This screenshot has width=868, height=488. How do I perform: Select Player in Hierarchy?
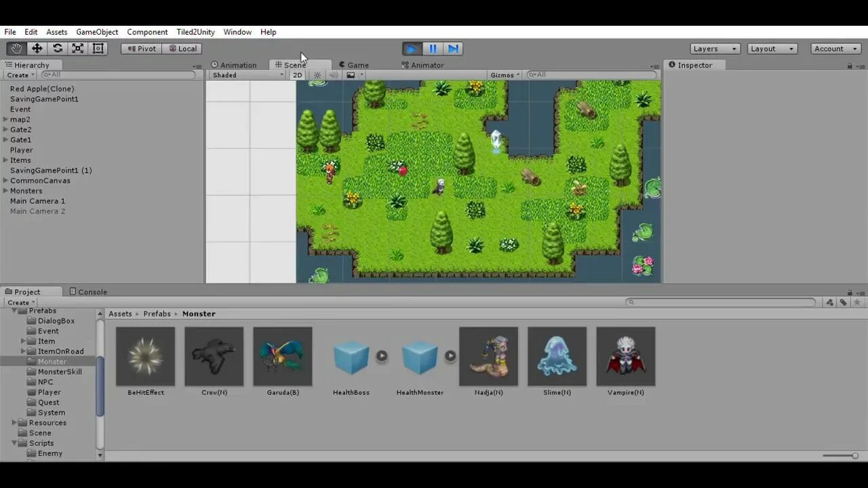tap(22, 150)
